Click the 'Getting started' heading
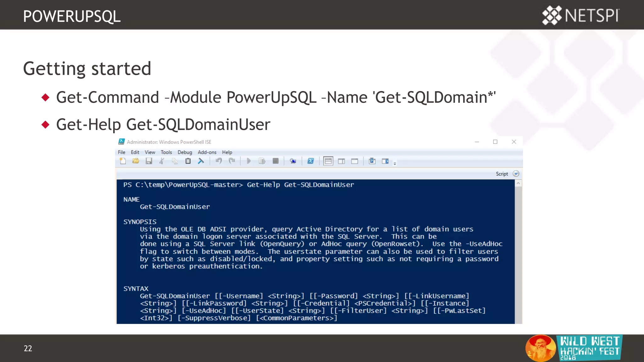This screenshot has width=644, height=362. click(87, 69)
